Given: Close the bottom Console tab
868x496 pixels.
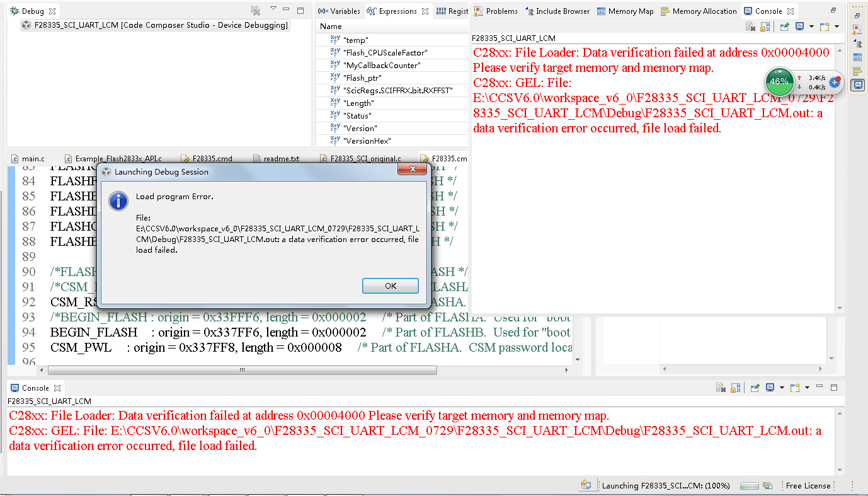Looking at the screenshot, I should (57, 388).
